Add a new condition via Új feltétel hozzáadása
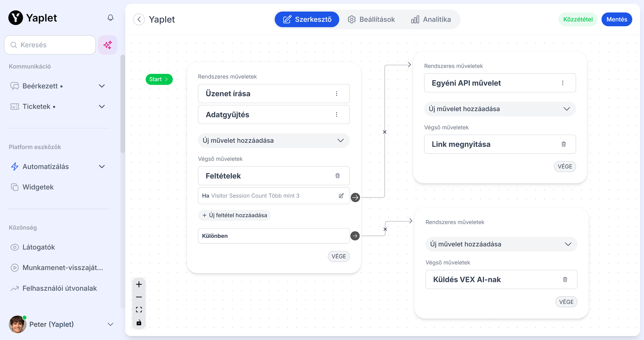The width and height of the screenshot is (644, 340). (x=235, y=215)
